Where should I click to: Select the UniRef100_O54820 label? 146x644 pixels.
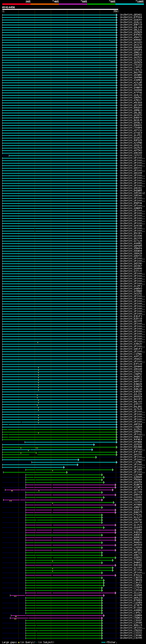[x=131, y=359]
